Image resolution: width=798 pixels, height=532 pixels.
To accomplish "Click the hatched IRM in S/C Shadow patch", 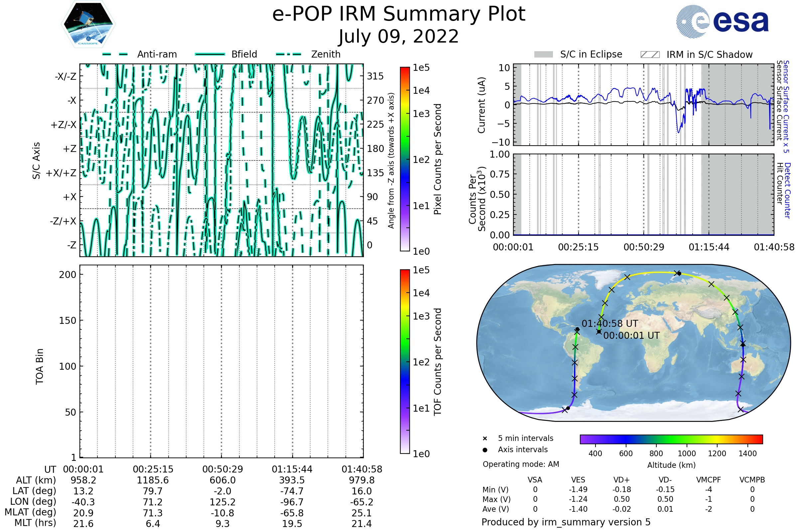I will tap(650, 55).
